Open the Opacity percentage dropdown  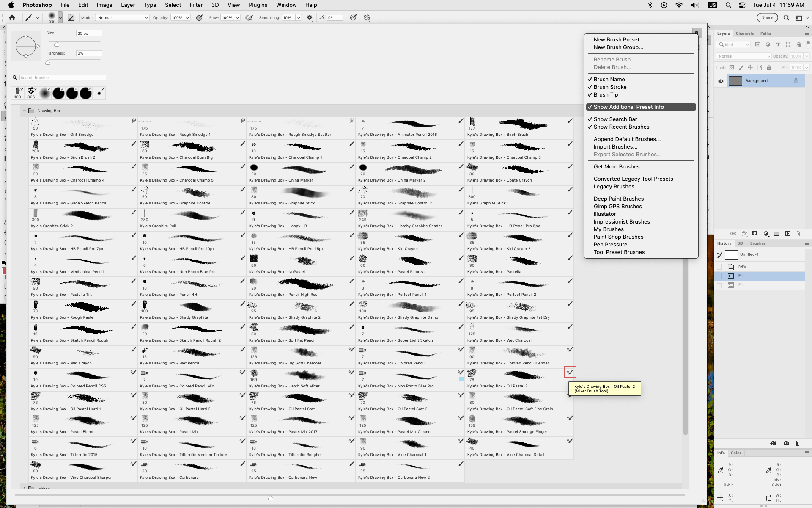pos(188,17)
